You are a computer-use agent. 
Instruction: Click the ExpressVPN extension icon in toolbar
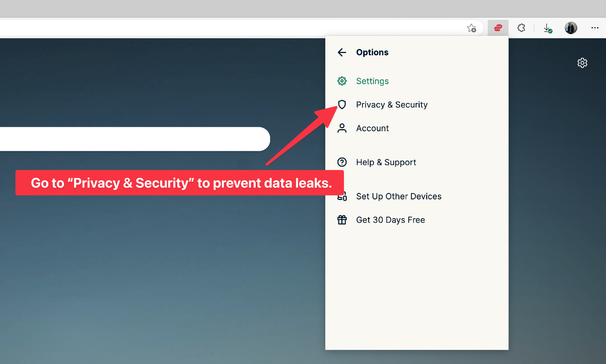pyautogui.click(x=498, y=28)
